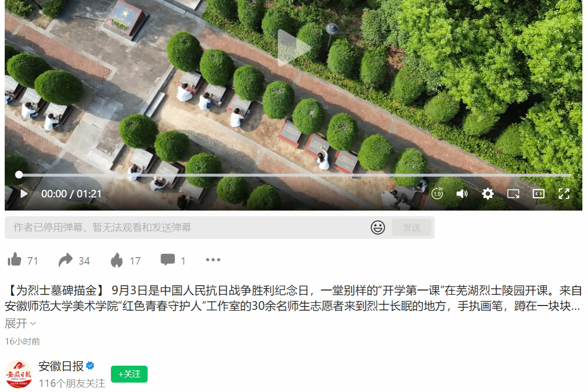Open the 安徽日报 account name link
The width and height of the screenshot is (588, 392).
coord(61,366)
